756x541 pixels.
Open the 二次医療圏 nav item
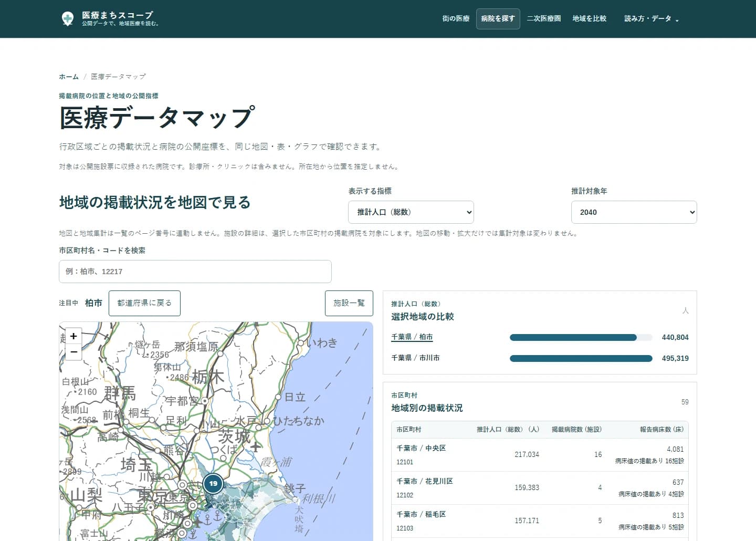pyautogui.click(x=544, y=19)
